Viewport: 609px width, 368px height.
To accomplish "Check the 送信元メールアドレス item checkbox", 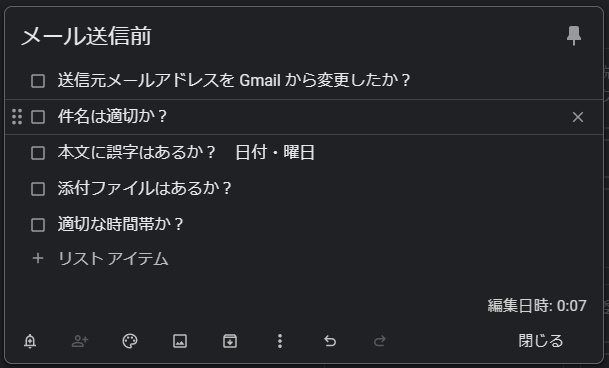I will pos(38,81).
